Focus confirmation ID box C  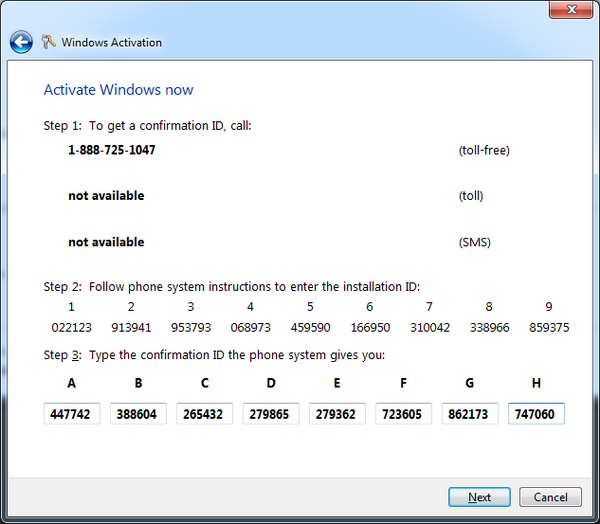204,414
